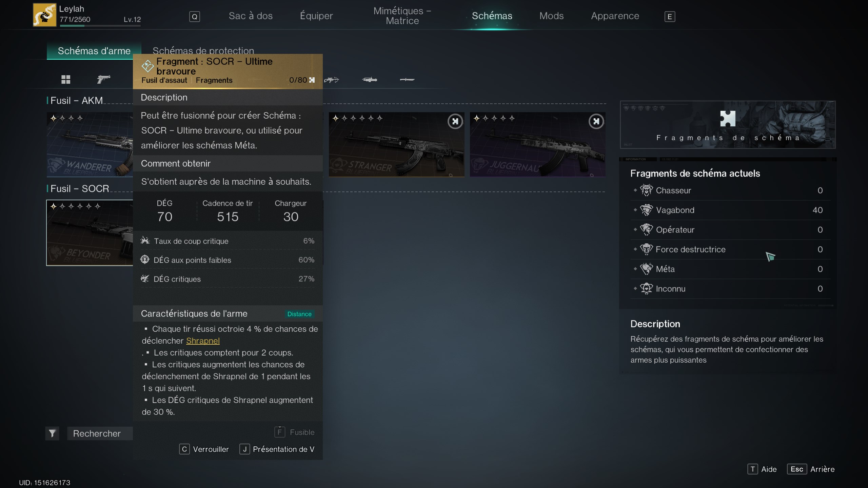Open the Shrapnel tooltip link
The height and width of the screenshot is (488, 868).
pyautogui.click(x=203, y=341)
